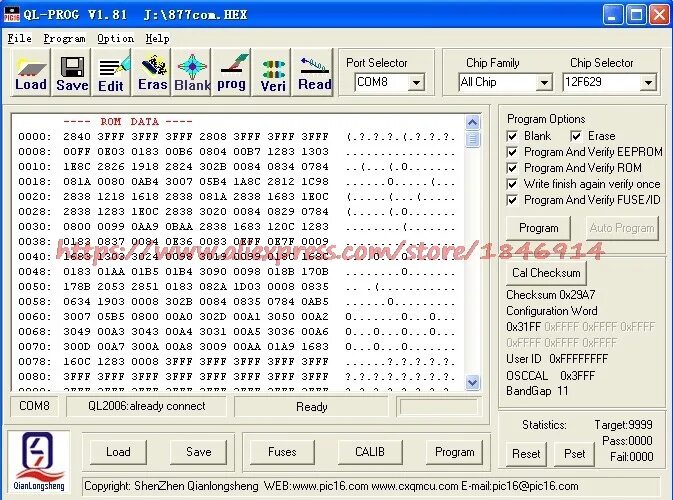Toggle the Blank checkbox
Image resolution: width=673 pixels, height=500 pixels.
point(512,136)
